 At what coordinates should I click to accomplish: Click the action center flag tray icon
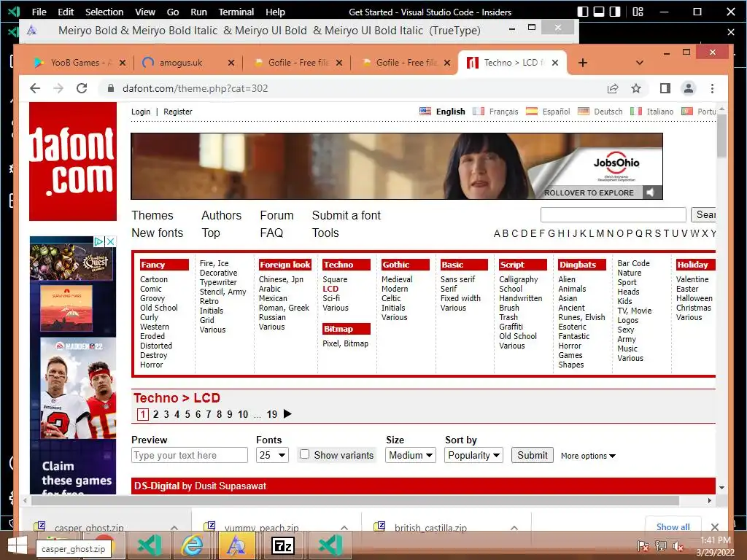click(643, 546)
